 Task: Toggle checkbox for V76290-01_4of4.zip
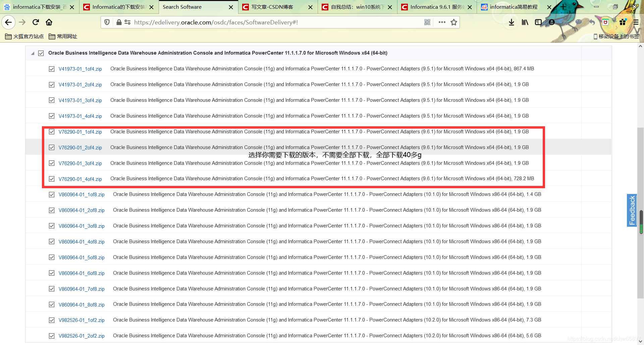(x=52, y=179)
